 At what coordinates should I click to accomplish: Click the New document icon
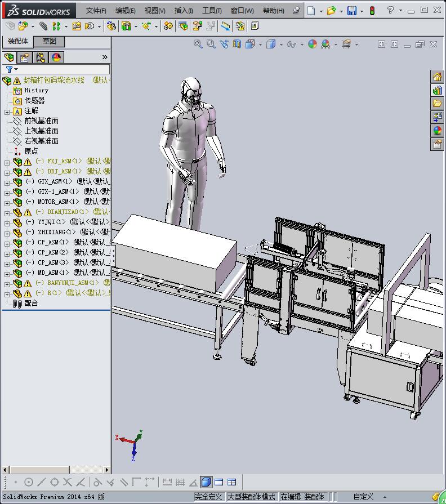pos(311,11)
